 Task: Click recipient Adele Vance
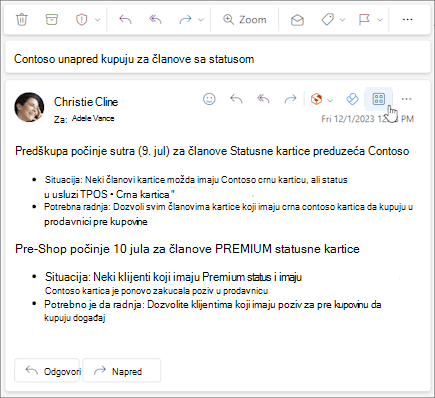93,118
